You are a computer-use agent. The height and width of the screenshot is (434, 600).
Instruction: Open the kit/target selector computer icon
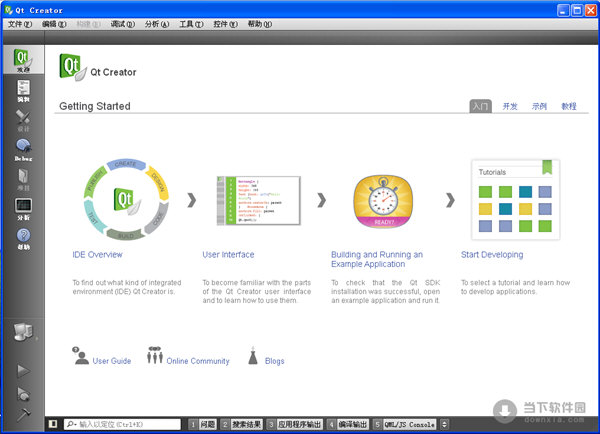click(x=23, y=332)
